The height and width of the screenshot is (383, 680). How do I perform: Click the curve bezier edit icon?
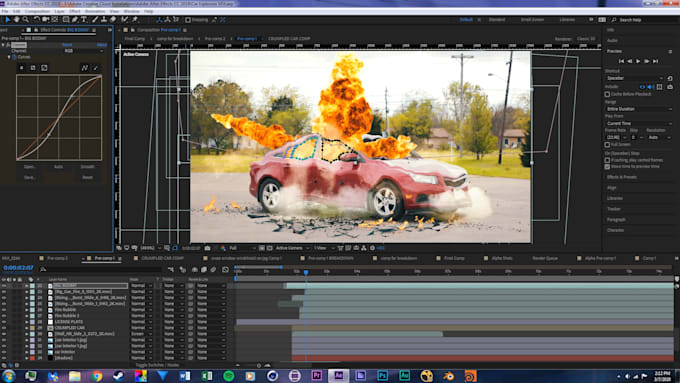coord(85,68)
